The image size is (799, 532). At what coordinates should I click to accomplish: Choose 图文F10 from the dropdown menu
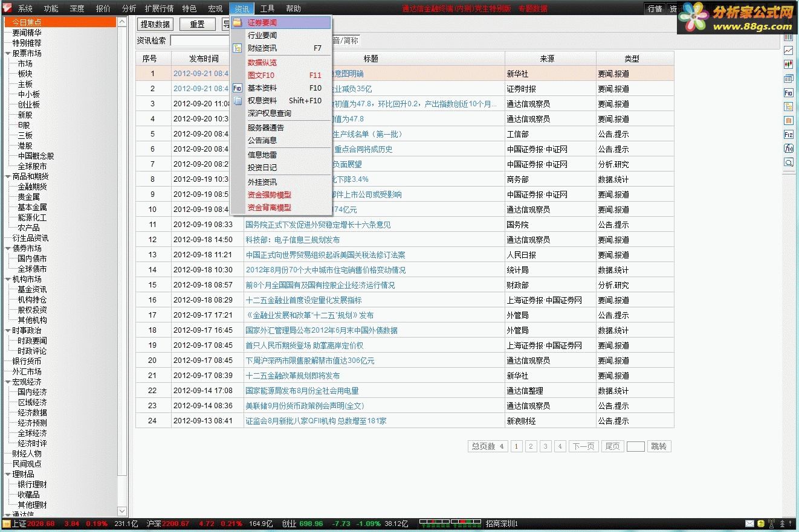280,75
